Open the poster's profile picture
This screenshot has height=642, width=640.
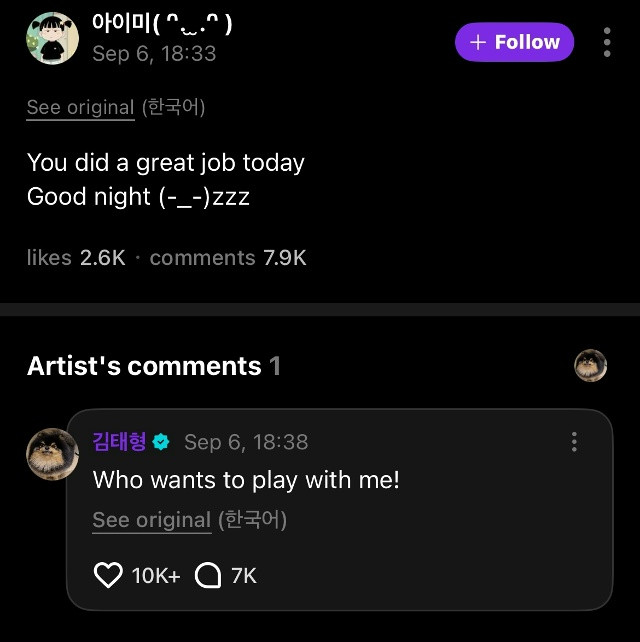(52, 39)
